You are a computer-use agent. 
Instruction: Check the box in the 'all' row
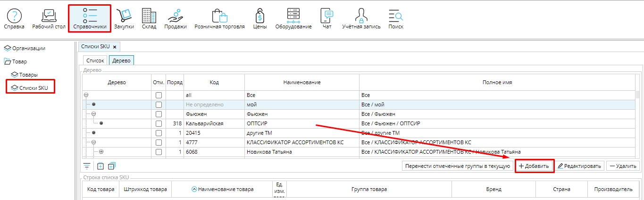tap(159, 95)
